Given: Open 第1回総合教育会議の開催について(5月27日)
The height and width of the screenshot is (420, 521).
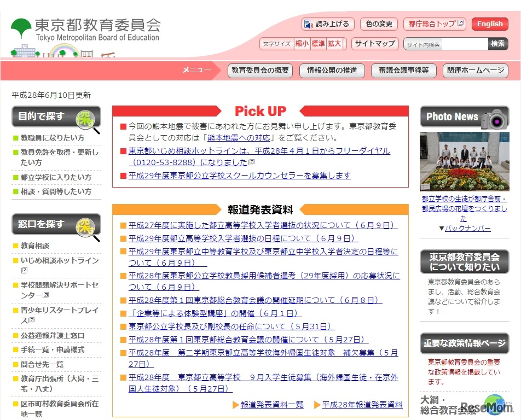Looking at the screenshot, I should (248, 340).
